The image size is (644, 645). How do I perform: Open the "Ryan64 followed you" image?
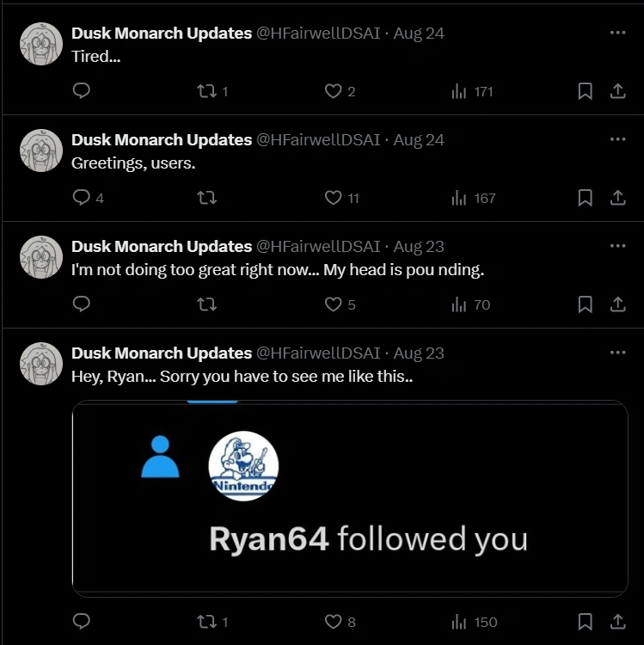pos(350,499)
